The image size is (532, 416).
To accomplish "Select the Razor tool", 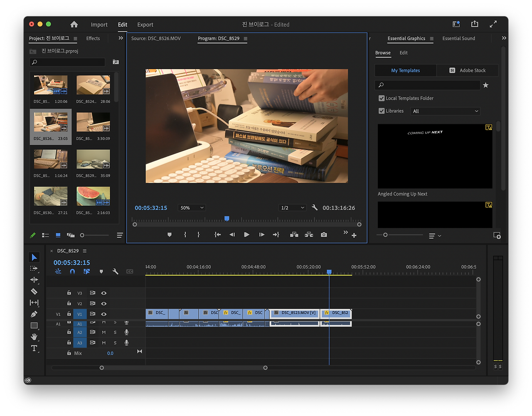I will point(34,292).
